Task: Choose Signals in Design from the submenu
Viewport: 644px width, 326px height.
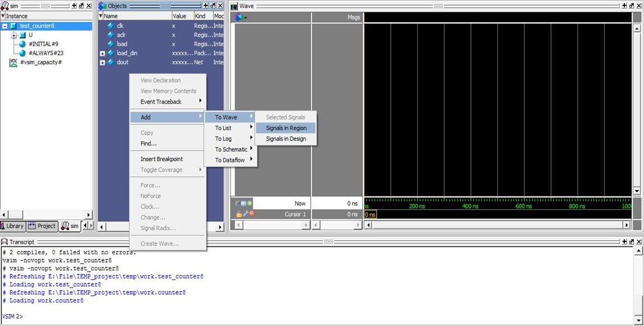Action: [286, 139]
